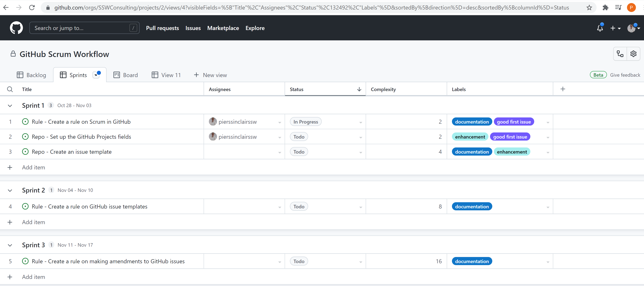Screen dimensions: 644x286
Task: Click Add item under Sprint 2
Action: [x=33, y=222]
